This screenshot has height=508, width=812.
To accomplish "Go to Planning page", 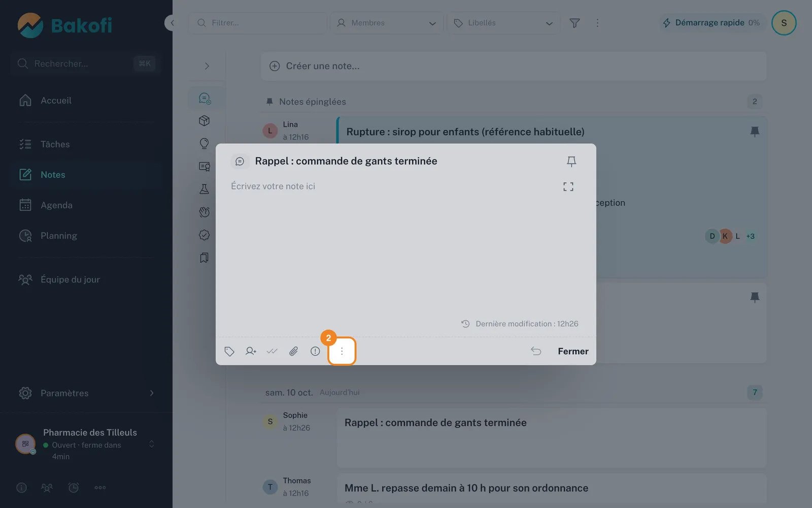I will (x=86, y=236).
